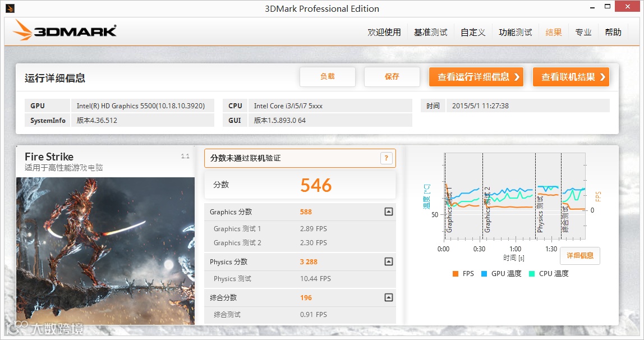Collapse the Physics 分数 section
The height and width of the screenshot is (340, 644).
click(x=389, y=261)
